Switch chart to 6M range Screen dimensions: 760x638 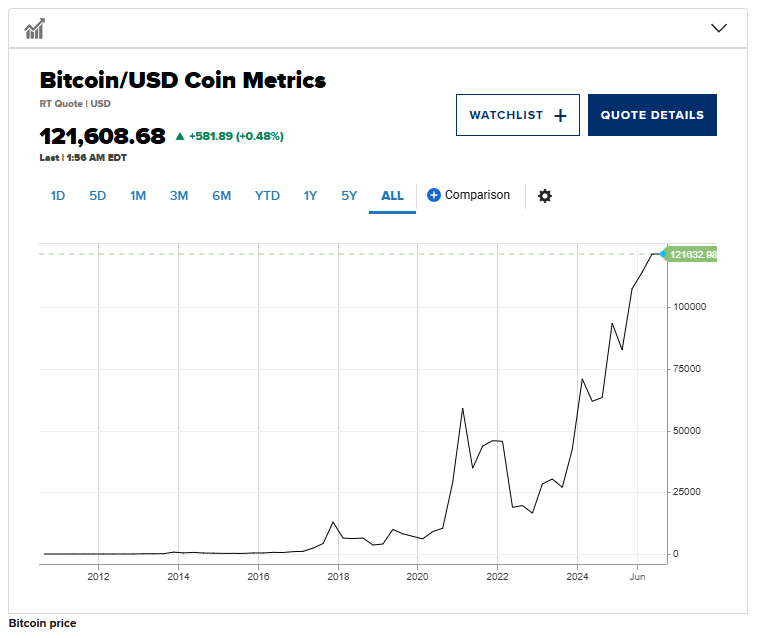click(x=221, y=196)
